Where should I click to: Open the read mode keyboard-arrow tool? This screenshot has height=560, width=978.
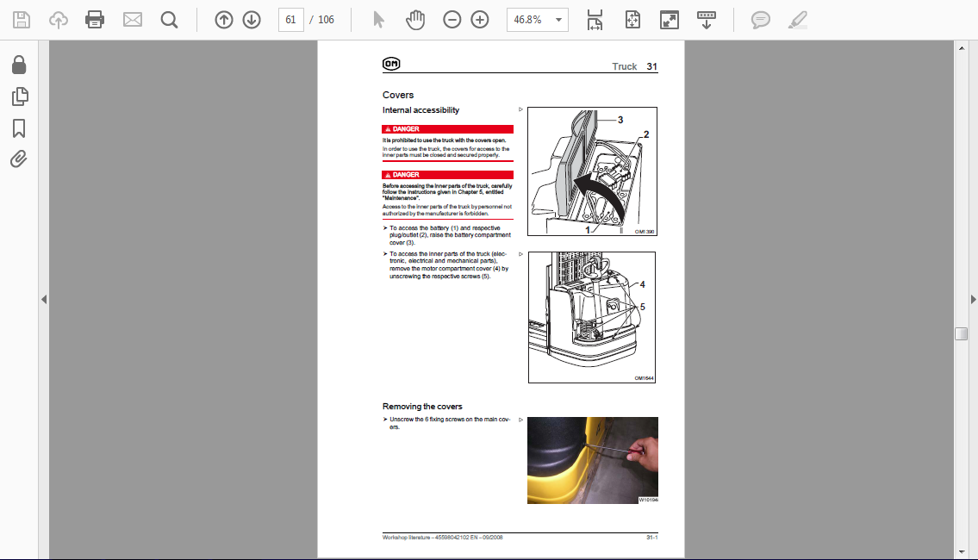click(706, 20)
